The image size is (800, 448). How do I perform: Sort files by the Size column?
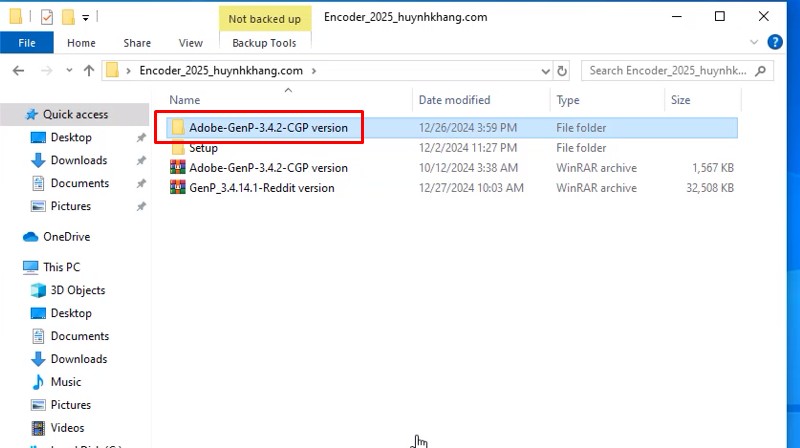click(680, 100)
